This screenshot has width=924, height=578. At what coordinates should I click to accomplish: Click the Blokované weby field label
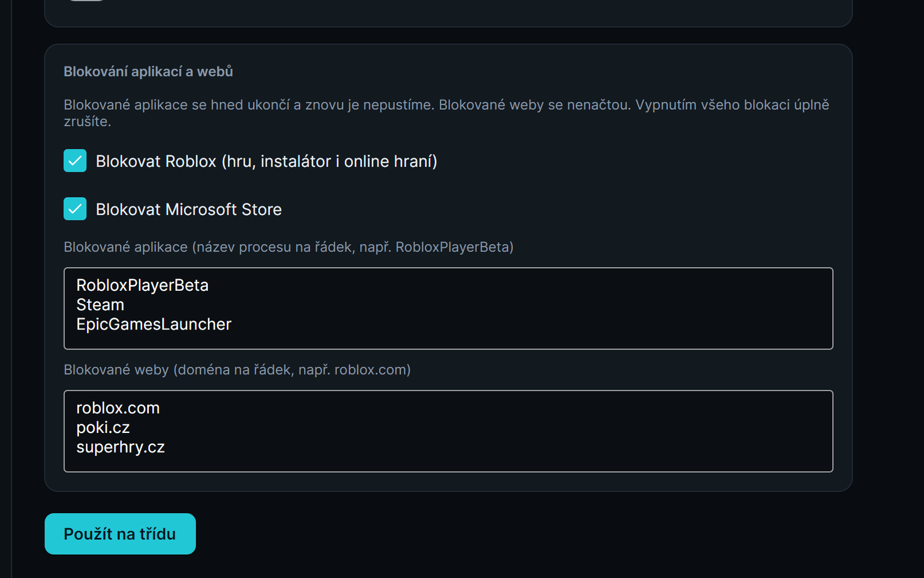click(x=237, y=369)
